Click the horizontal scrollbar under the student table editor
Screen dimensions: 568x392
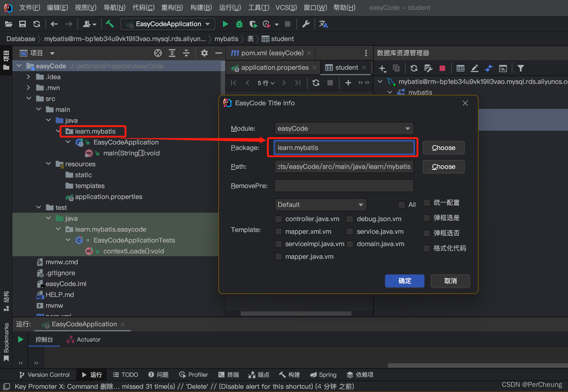click(x=296, y=314)
